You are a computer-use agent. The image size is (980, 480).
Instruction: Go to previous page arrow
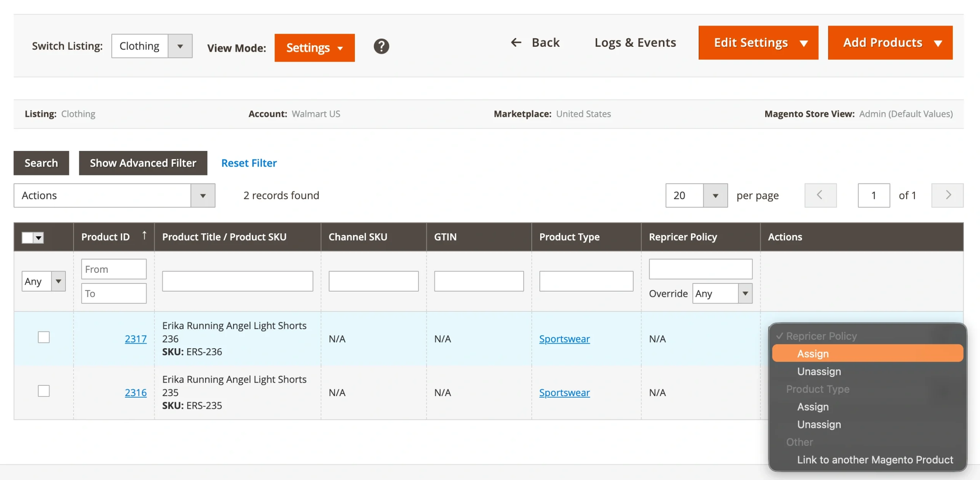coord(820,195)
